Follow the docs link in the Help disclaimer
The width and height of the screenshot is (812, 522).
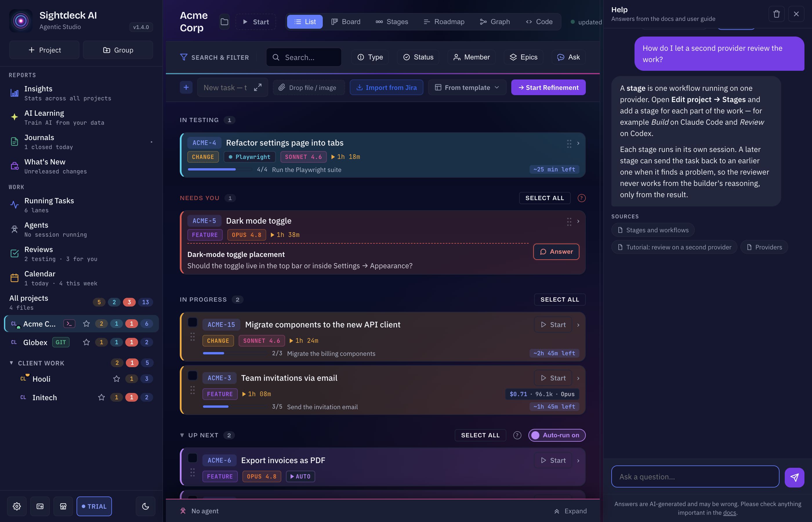(729, 512)
